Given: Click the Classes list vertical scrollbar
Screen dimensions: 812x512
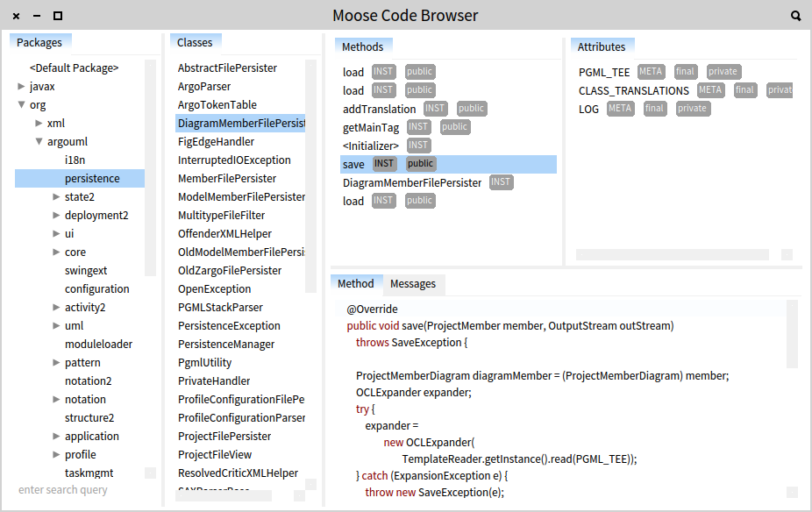Looking at the screenshot, I should click(310, 175).
